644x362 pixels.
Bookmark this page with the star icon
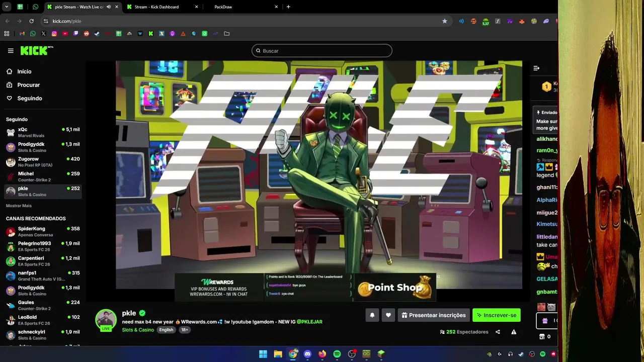tap(445, 21)
